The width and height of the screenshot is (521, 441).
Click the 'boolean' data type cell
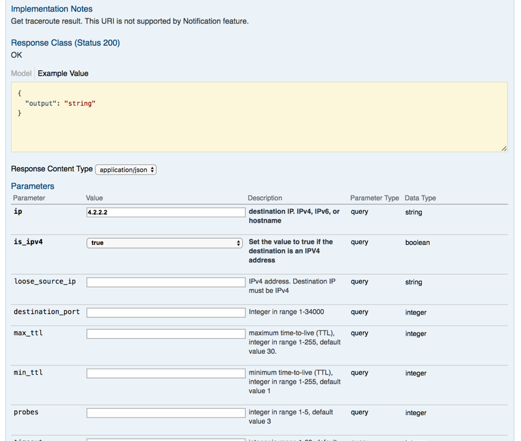point(417,243)
